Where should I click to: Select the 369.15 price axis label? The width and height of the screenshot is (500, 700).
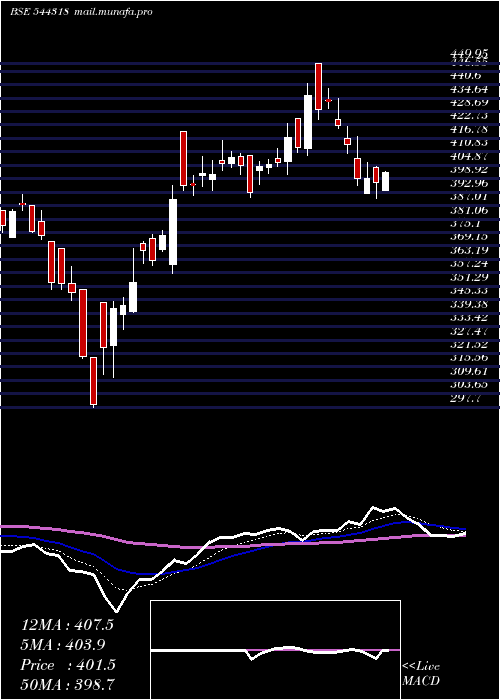tap(469, 237)
